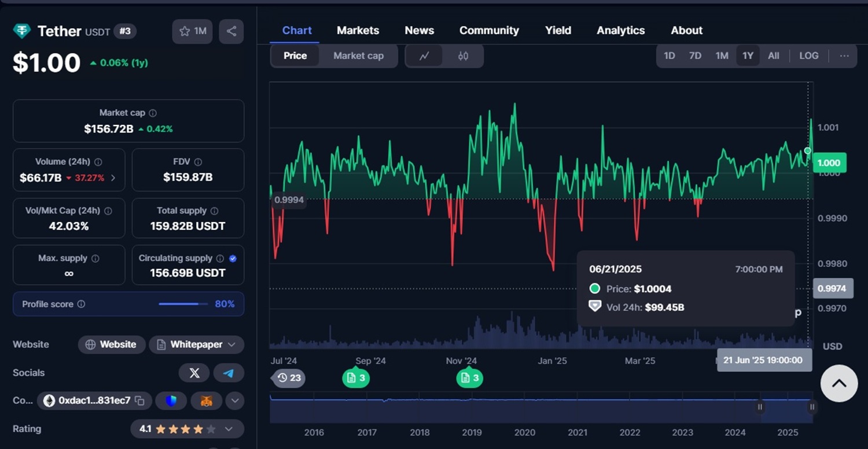Expand Volume (24h) details arrow
The image size is (868, 449).
113,178
